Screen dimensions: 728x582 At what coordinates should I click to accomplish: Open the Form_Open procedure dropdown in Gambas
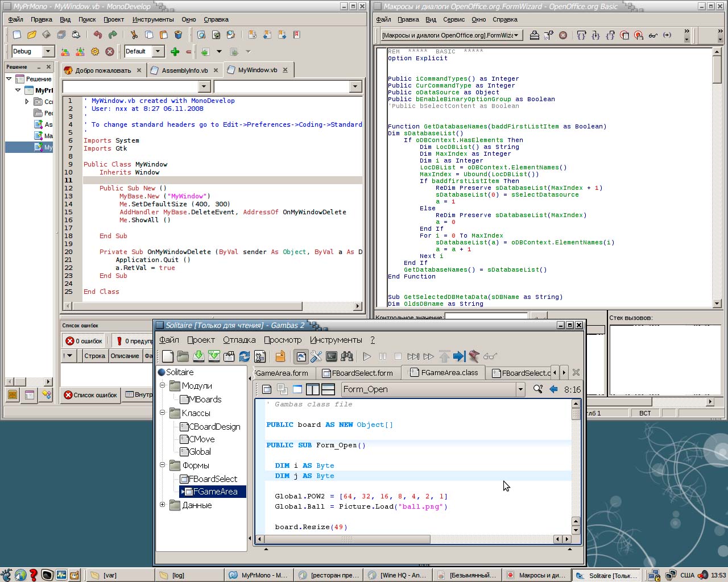point(519,389)
